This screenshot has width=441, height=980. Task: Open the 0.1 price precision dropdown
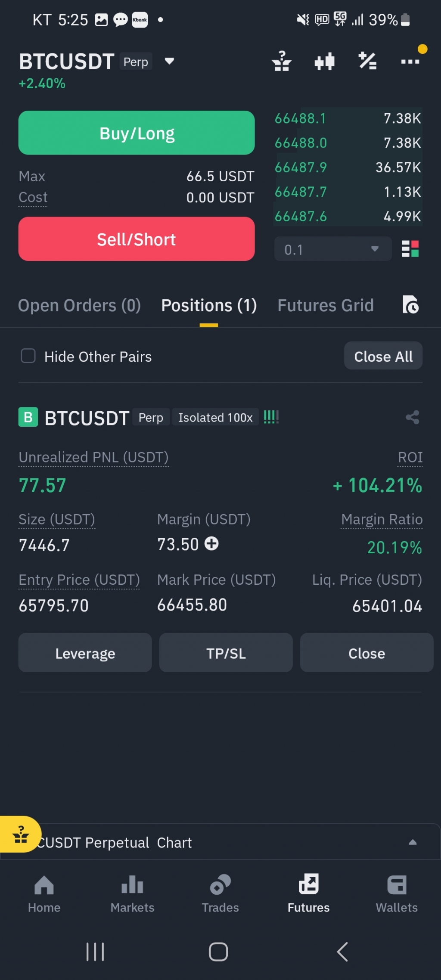[332, 249]
